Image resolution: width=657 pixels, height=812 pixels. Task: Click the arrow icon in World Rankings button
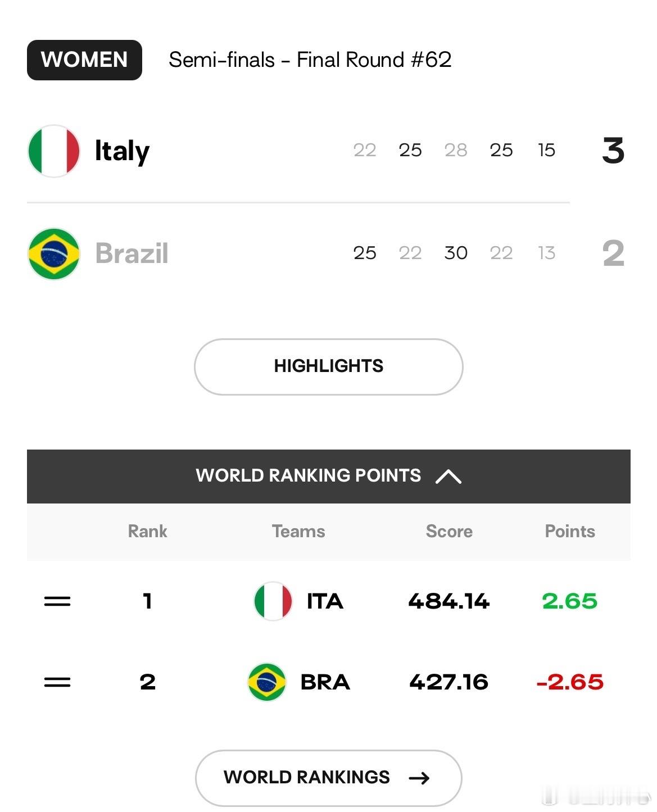click(419, 778)
